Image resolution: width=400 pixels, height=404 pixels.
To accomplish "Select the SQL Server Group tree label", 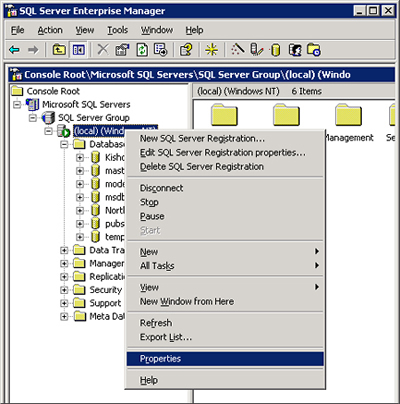I will click(x=94, y=118).
